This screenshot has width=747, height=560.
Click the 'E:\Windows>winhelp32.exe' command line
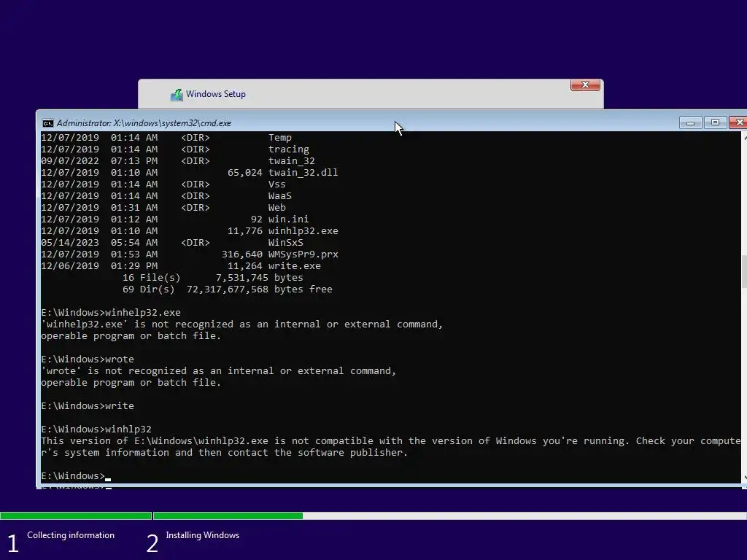coord(111,313)
